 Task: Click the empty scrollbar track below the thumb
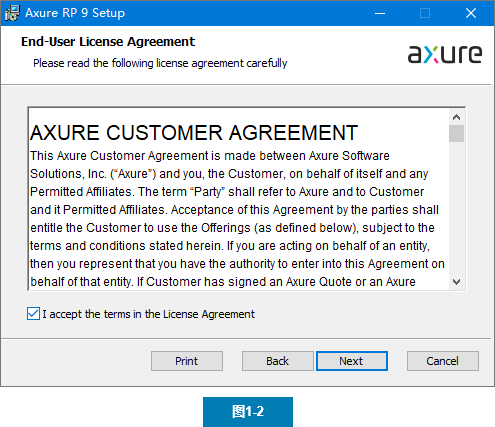(x=456, y=208)
